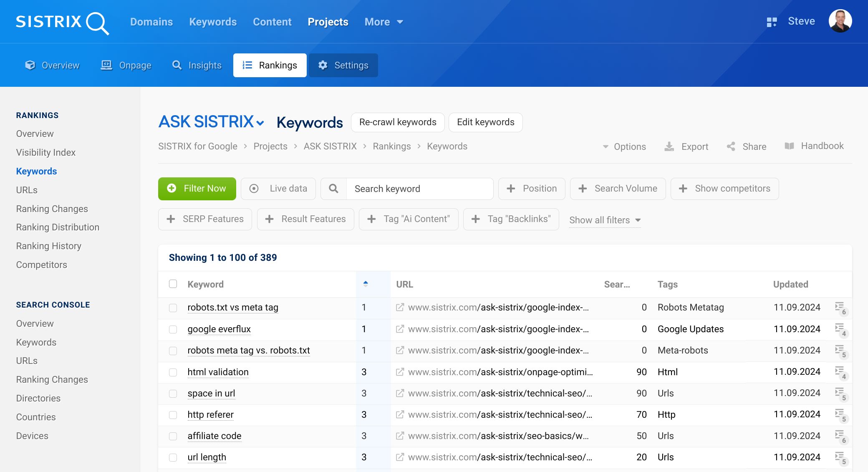Add a Search Volume filter

click(618, 189)
